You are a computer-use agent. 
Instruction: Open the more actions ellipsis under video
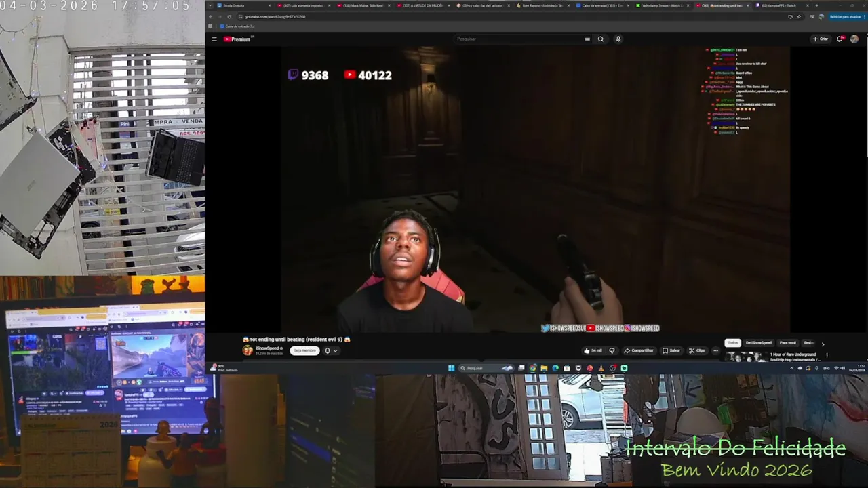pyautogui.click(x=715, y=350)
